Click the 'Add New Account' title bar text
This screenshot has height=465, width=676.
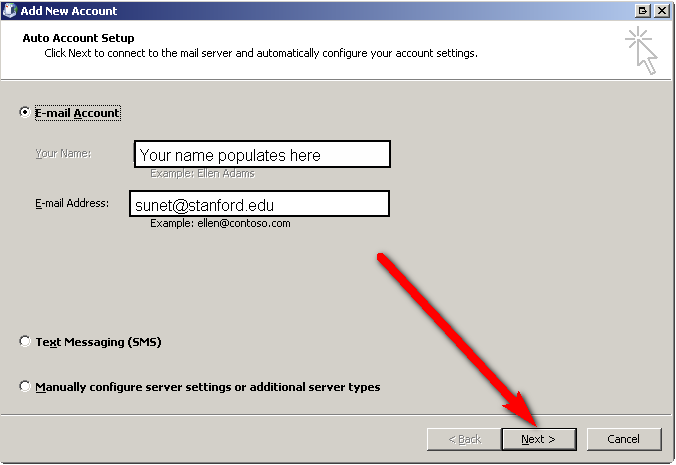(x=69, y=11)
